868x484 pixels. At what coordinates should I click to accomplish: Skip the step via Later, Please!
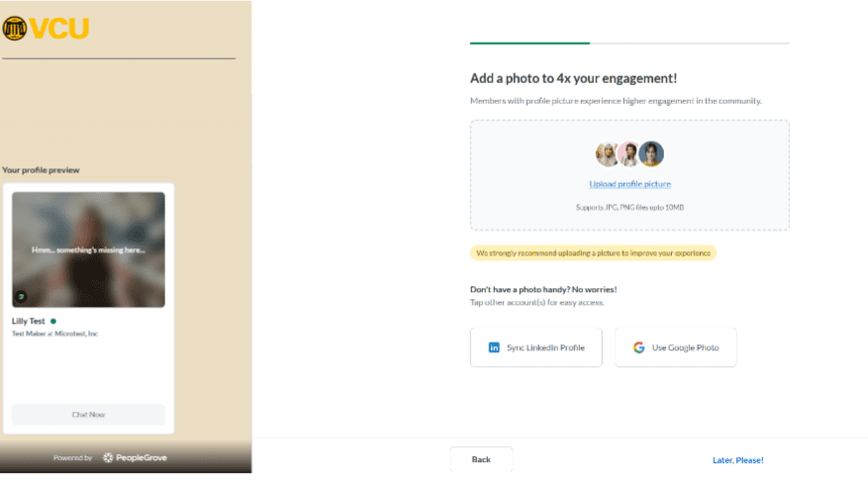point(737,460)
